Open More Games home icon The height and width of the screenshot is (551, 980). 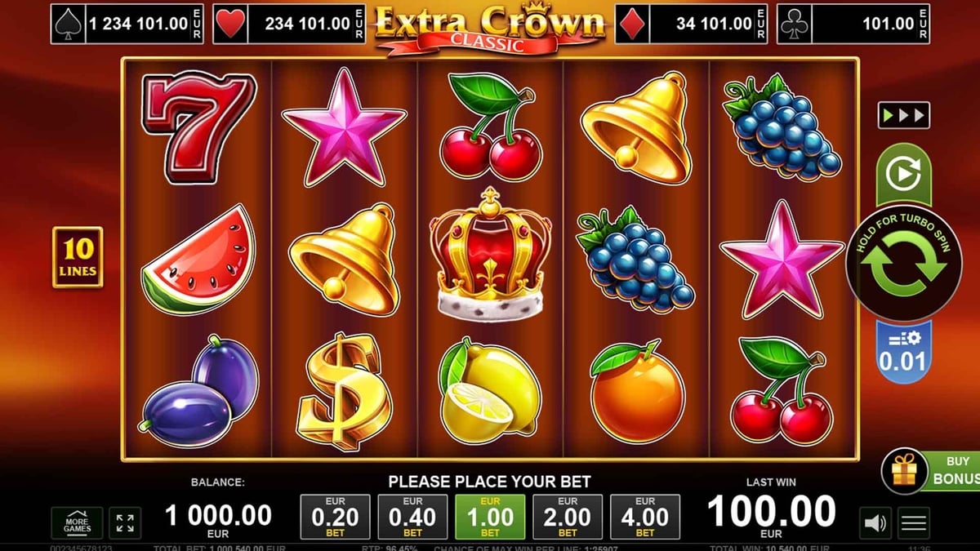[78, 523]
